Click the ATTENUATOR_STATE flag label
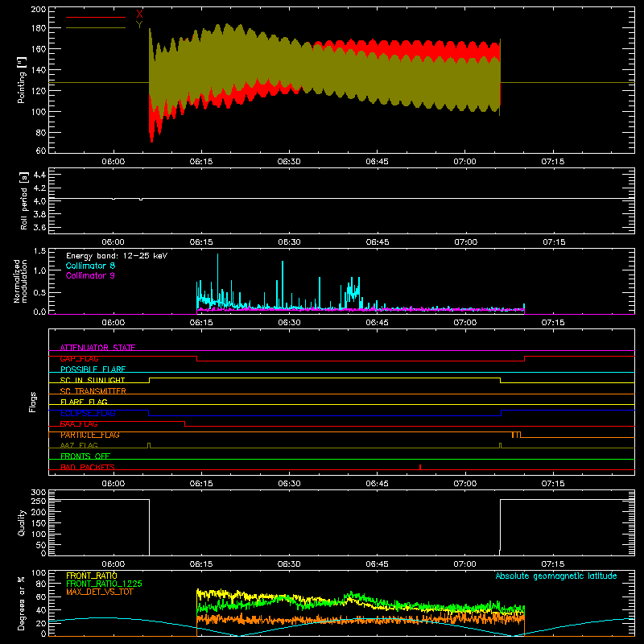This screenshot has width=644, height=644. coord(97,348)
